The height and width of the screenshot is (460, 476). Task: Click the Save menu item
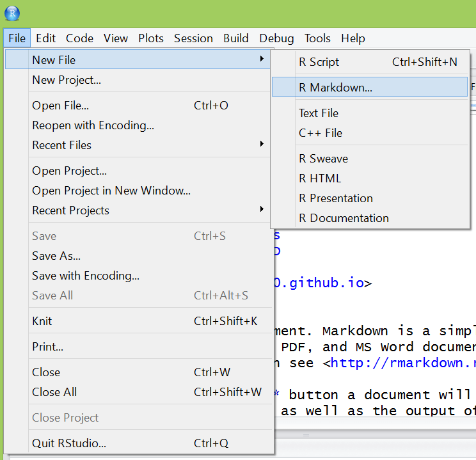point(138,236)
